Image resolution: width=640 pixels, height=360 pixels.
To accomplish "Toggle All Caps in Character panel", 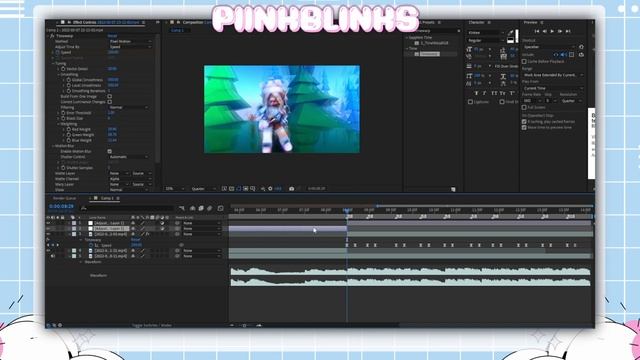I will click(494, 93).
